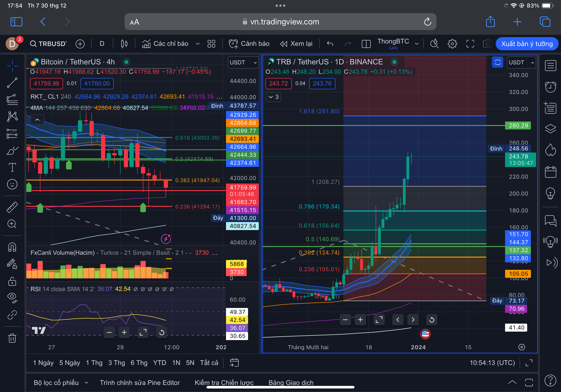The image size is (561, 392).
Task: Open the user profile avatar menu
Action: [12, 44]
